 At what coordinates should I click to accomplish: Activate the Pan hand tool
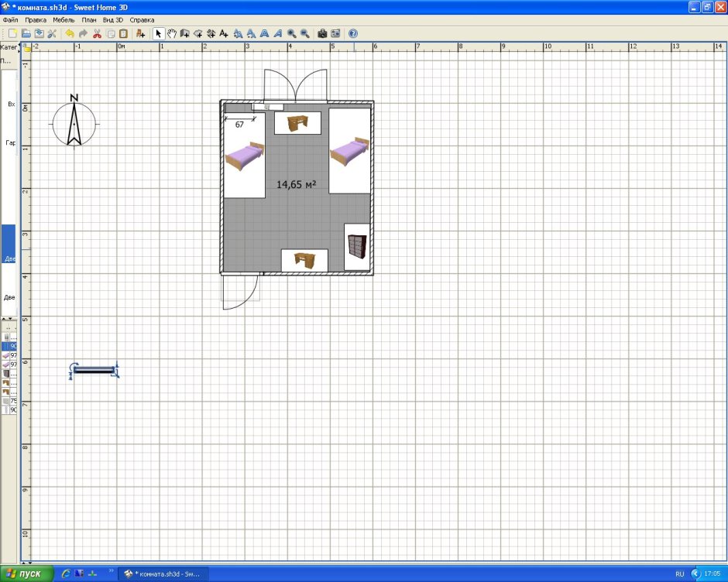coord(172,33)
